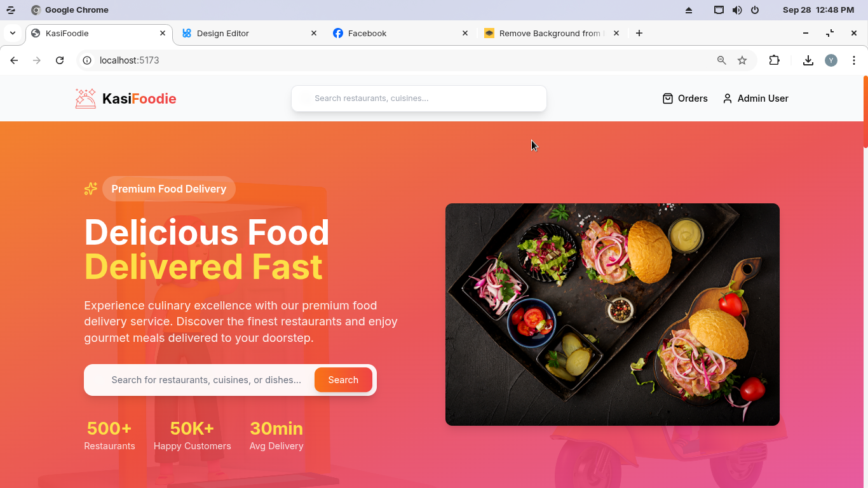Expand the tab search chevron

tap(13, 33)
